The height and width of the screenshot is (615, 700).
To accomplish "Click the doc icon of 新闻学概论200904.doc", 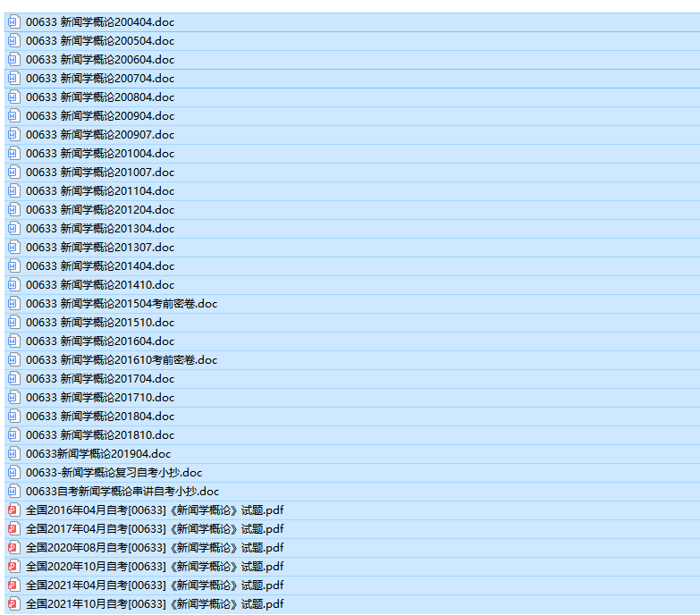I will 13,115.
